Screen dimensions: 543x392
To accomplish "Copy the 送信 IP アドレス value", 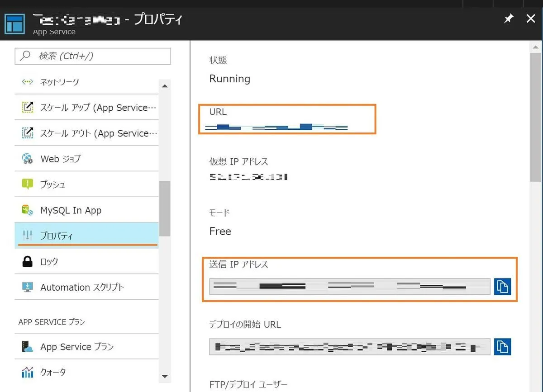I will [502, 287].
